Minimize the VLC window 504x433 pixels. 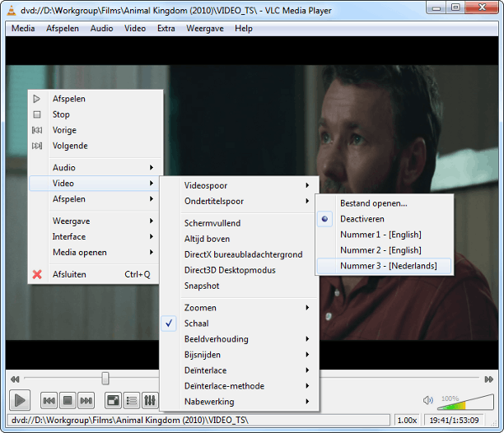coord(436,8)
